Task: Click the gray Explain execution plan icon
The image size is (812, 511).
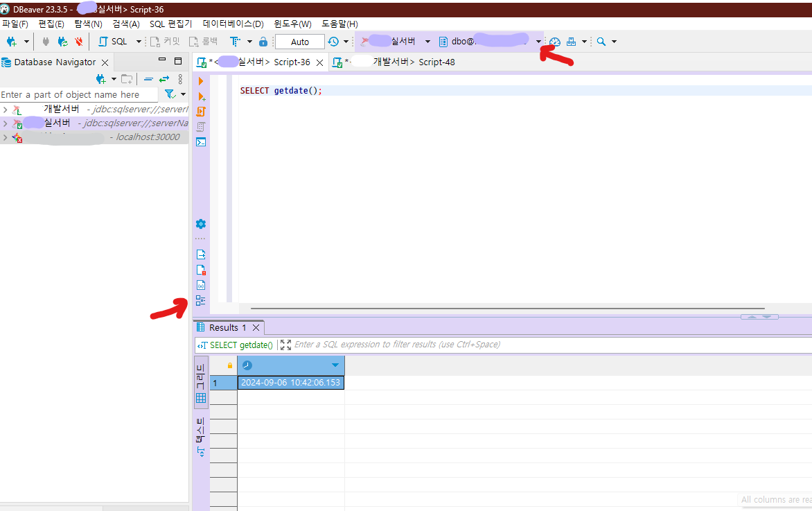Action: click(201, 126)
